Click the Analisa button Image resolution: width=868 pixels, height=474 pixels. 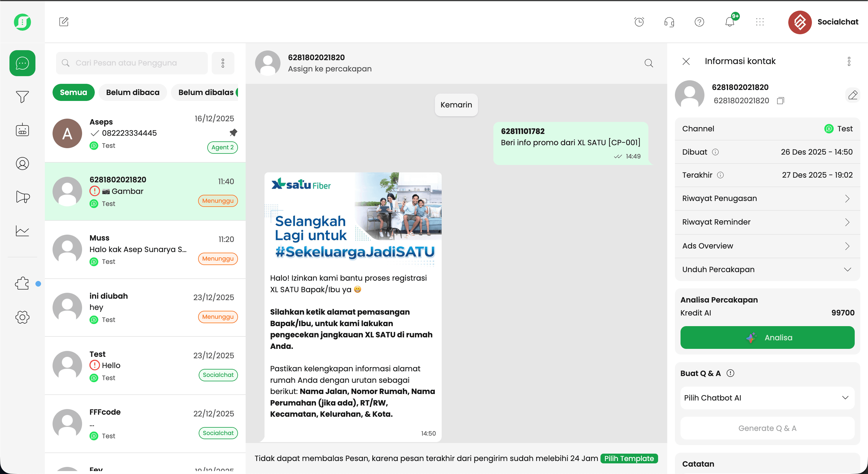pyautogui.click(x=767, y=337)
